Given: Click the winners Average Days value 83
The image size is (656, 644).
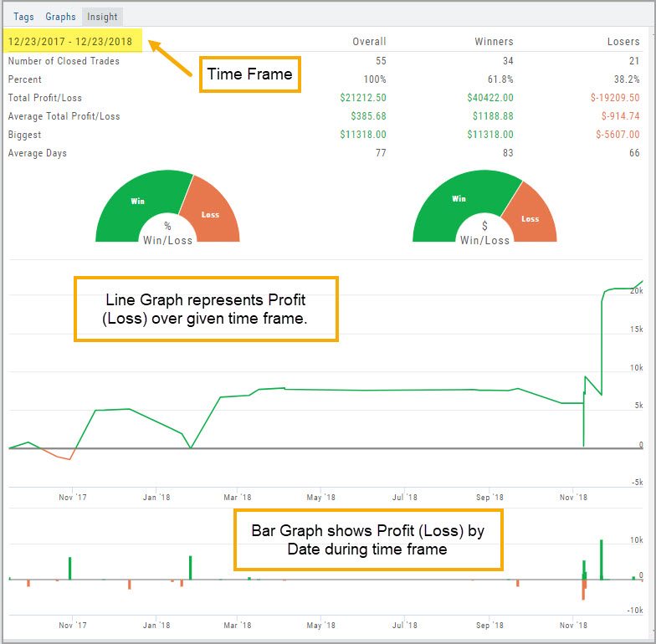Looking at the screenshot, I should 507,153.
